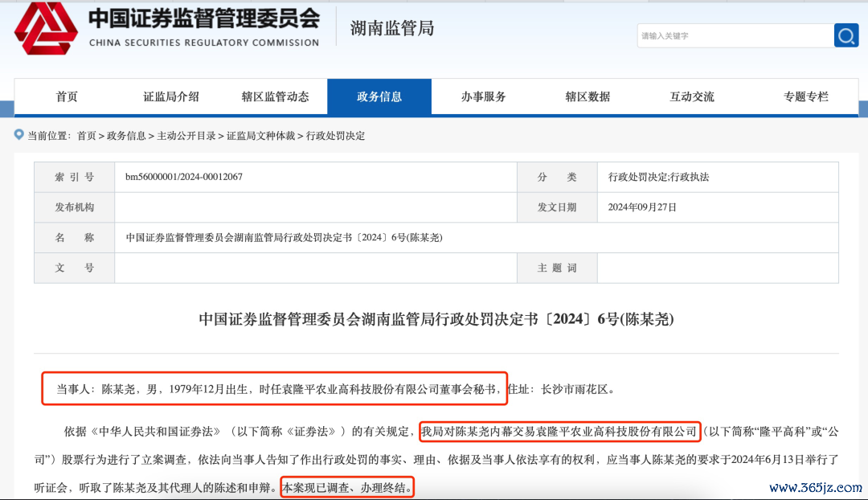Focus the keyword search input field

(735, 36)
